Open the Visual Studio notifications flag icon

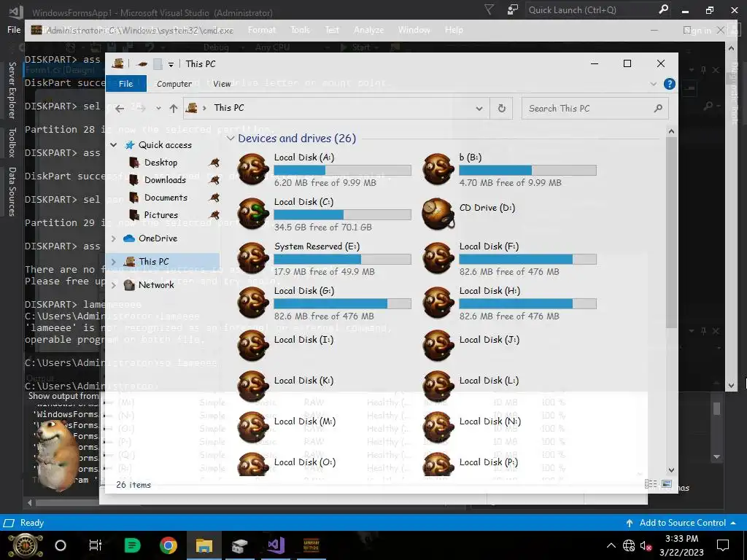489,9
